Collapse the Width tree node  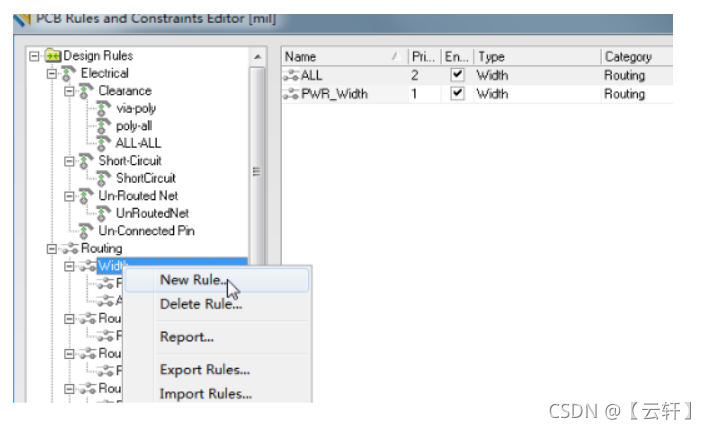(69, 266)
